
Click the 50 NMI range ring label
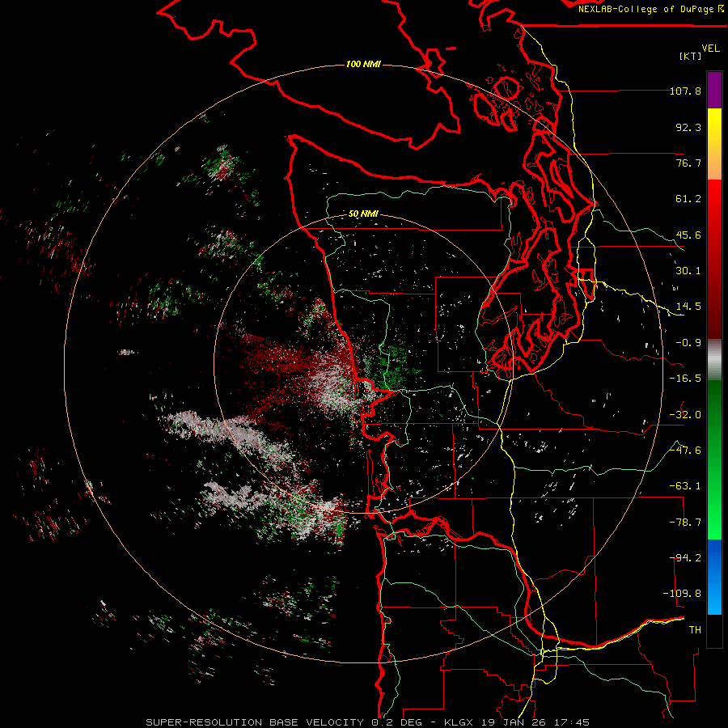coord(363,214)
